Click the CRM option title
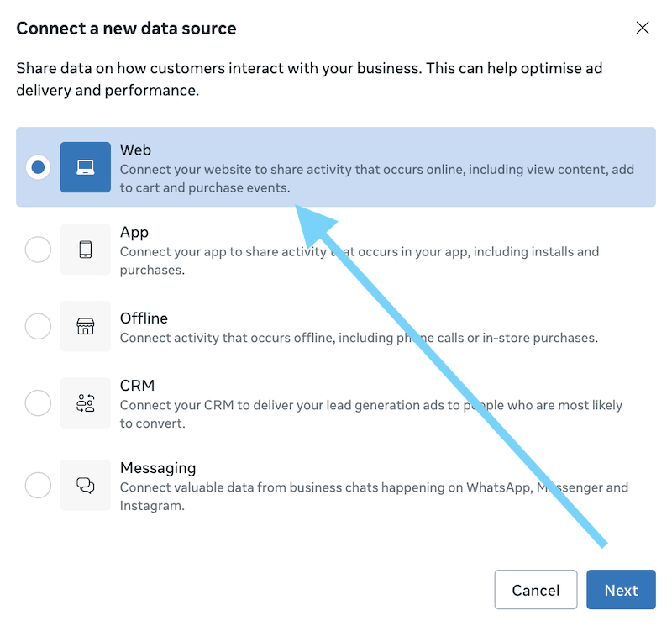Screen dimensions: 672x626 (137, 386)
